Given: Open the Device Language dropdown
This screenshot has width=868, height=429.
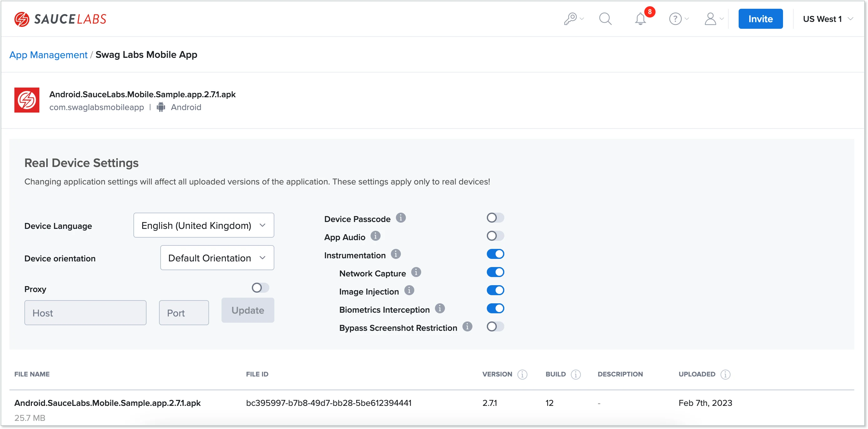Looking at the screenshot, I should pyautogui.click(x=203, y=225).
